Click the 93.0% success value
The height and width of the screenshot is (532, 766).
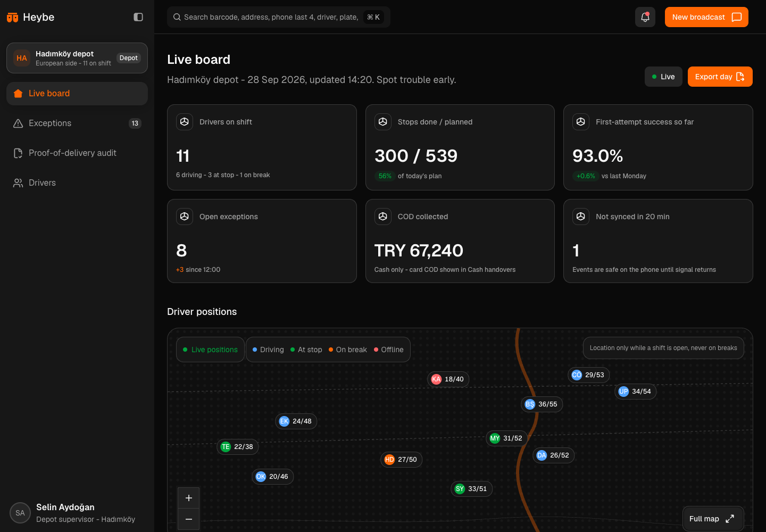[x=598, y=156]
